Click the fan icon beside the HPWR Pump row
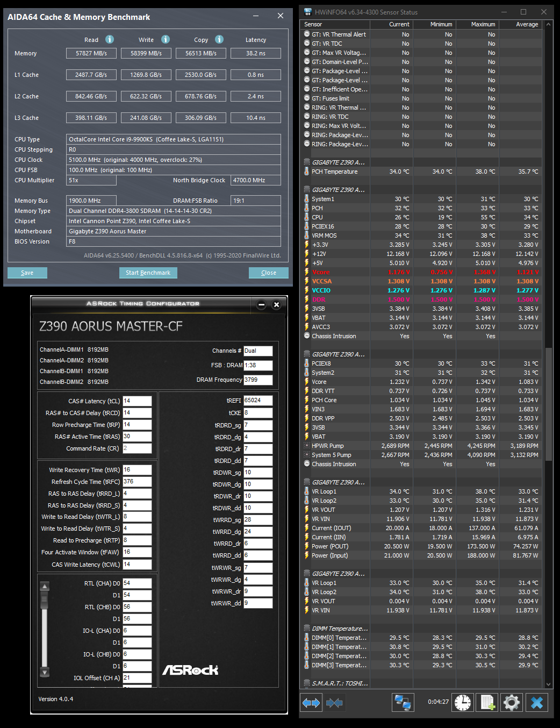This screenshot has width=560, height=728. [x=306, y=446]
